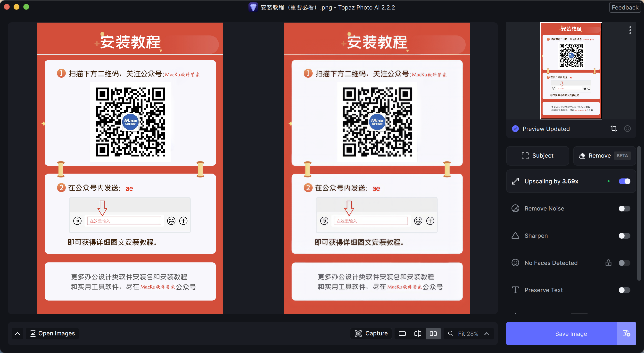Click the Topaz Photo AI title bar icon
Screen dimensions: 644x353
tap(253, 7)
